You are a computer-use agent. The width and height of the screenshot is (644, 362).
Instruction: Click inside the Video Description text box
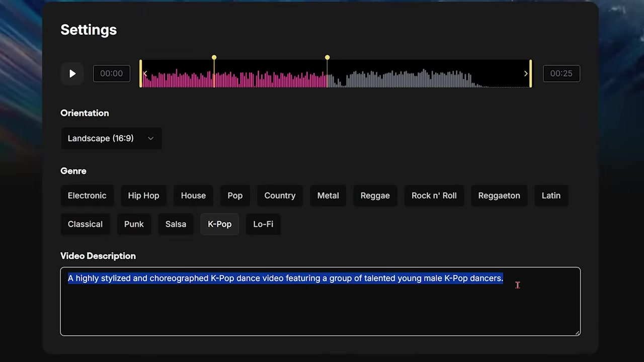(x=320, y=302)
